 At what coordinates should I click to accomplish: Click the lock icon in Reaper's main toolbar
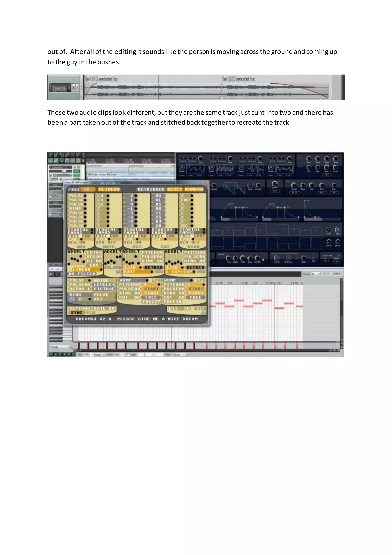(83, 161)
